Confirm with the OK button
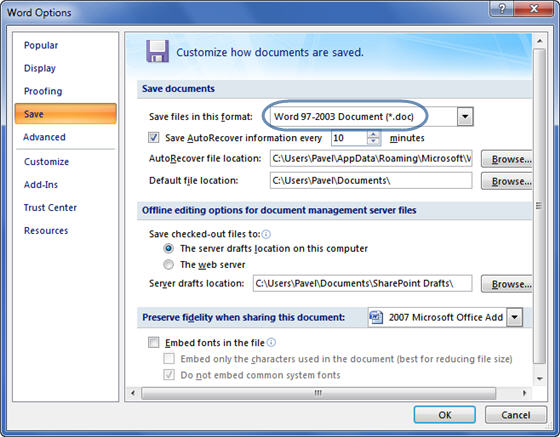The height and width of the screenshot is (437, 560). point(445,415)
